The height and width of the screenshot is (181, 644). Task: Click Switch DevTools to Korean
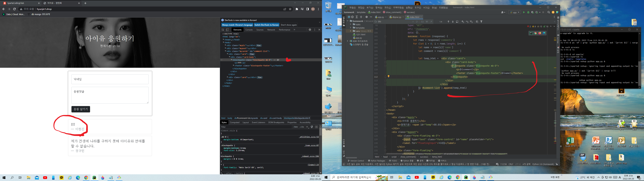266,25
